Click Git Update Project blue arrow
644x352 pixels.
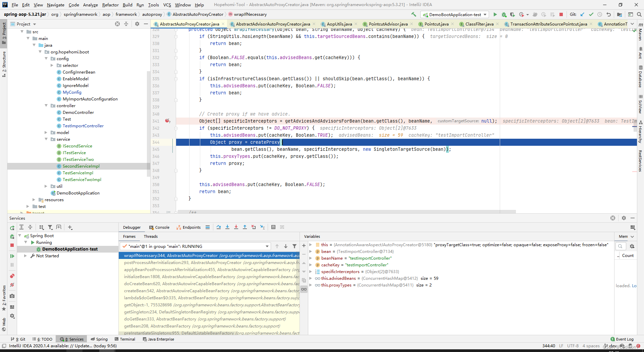(582, 14)
